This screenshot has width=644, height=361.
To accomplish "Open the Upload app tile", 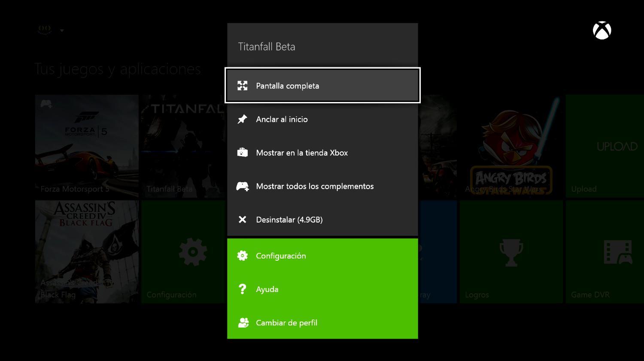I will tap(605, 146).
